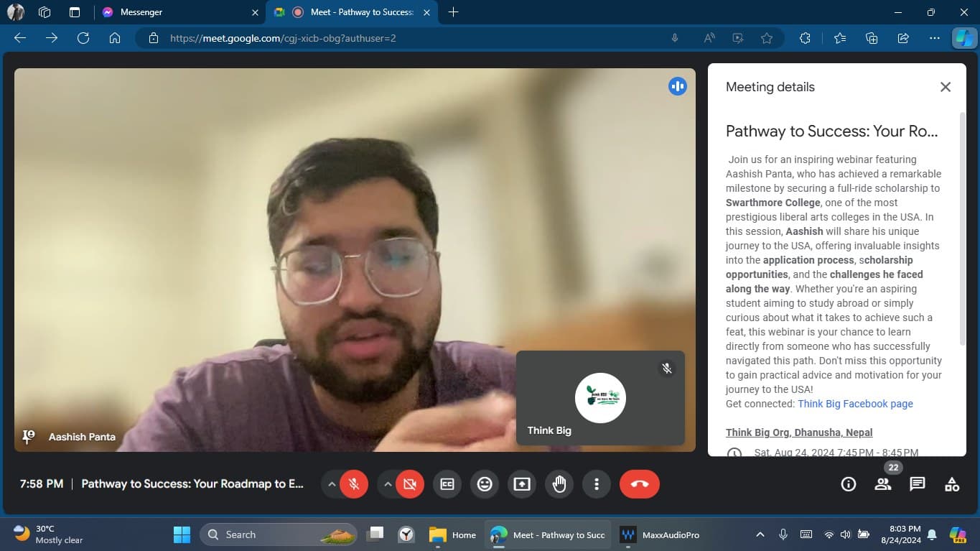Close the Meet browser tab
The image size is (980, 551).
[x=427, y=12]
